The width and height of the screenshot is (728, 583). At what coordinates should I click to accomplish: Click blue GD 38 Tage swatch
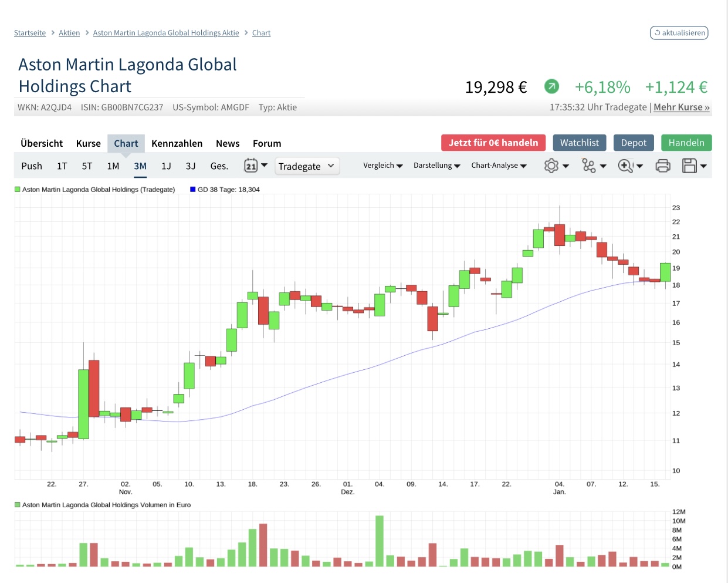click(193, 190)
